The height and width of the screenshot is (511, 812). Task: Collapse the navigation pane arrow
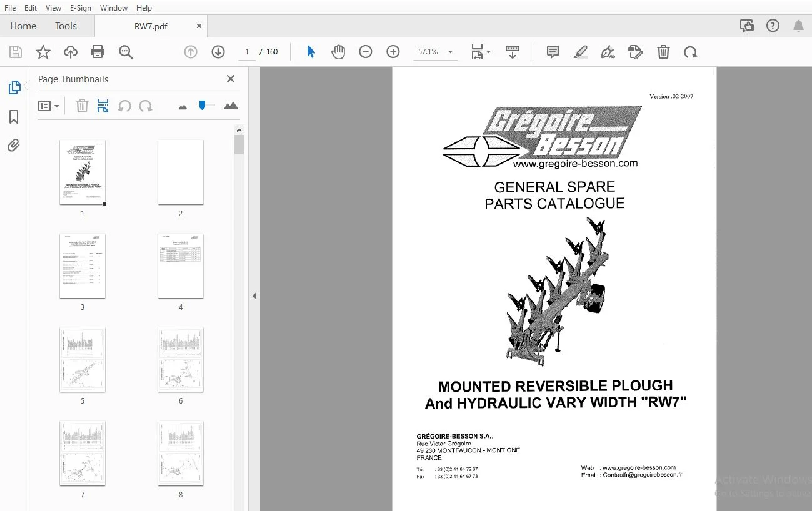pyautogui.click(x=254, y=295)
